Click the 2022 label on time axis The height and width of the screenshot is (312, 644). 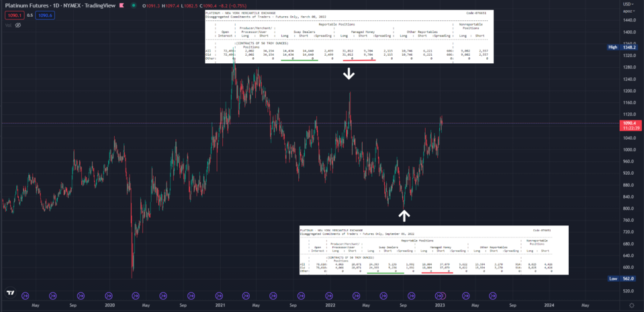(330, 305)
